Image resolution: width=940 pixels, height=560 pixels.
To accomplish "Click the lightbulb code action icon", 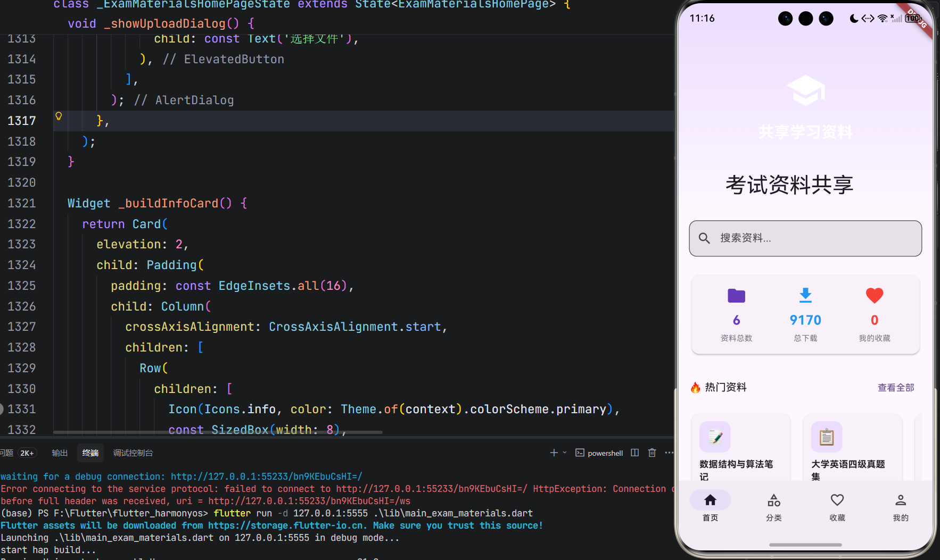I will pyautogui.click(x=59, y=116).
